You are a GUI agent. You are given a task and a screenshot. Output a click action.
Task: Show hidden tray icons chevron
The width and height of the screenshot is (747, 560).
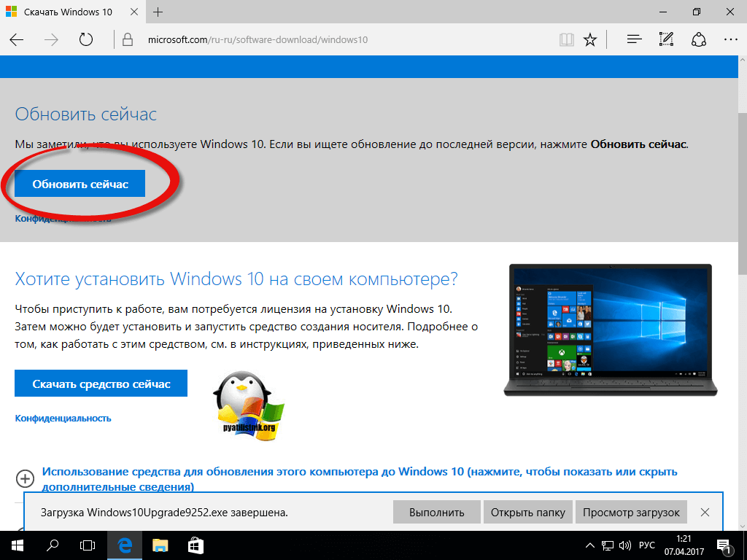[589, 545]
